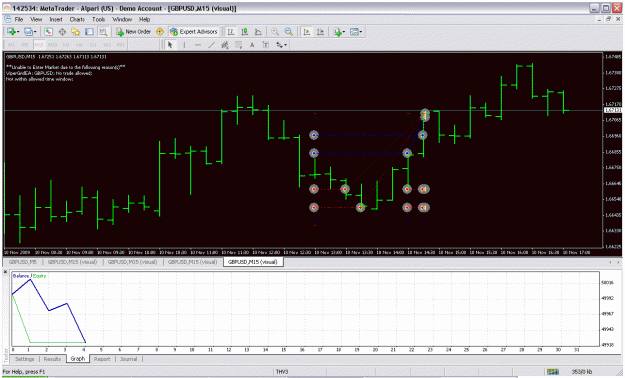Switch chart to H4 timeframe
Viewport: 625px width, 378px height.
click(79, 45)
